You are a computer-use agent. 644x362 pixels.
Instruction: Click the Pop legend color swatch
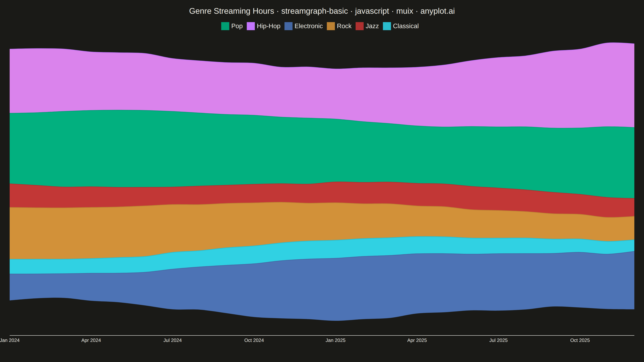coord(225,26)
